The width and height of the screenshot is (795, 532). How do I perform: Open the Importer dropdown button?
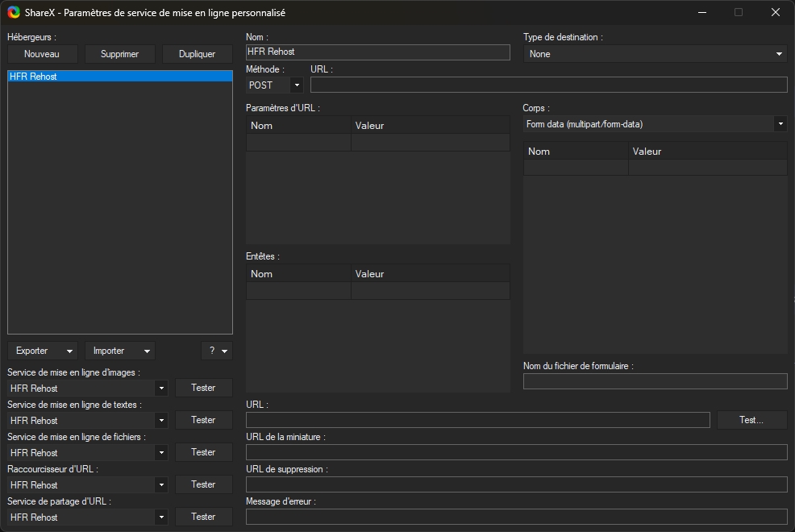[119, 351]
